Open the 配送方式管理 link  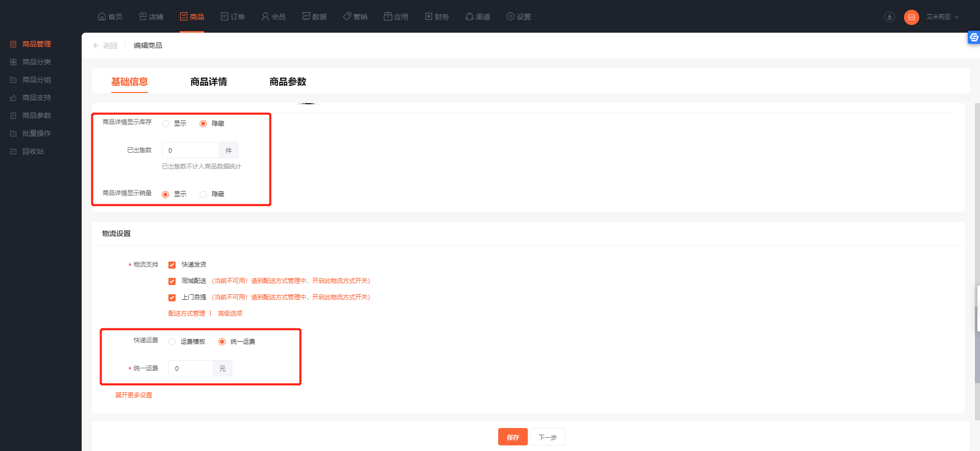point(187,314)
